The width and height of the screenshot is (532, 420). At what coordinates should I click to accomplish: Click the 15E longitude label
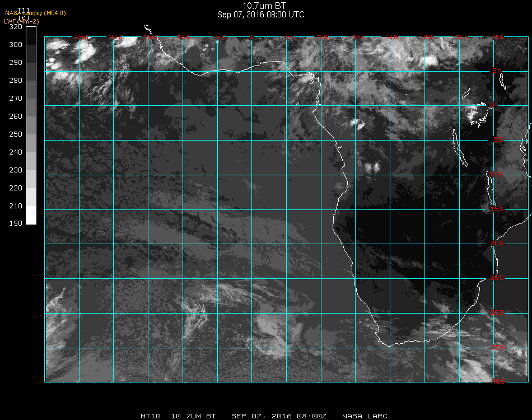pyautogui.click(x=358, y=37)
